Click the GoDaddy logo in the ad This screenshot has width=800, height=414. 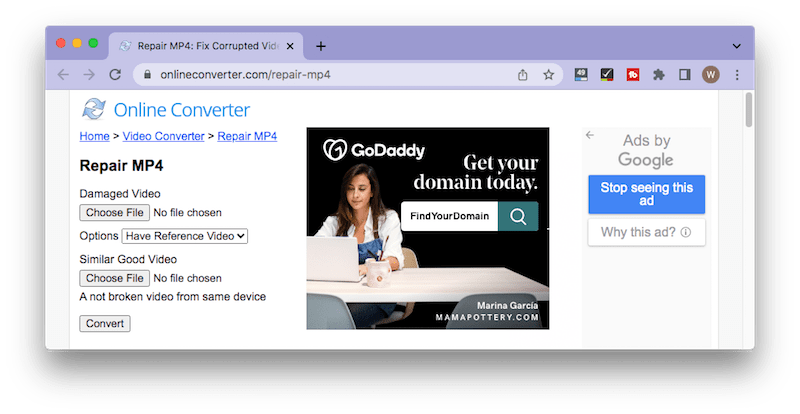pyautogui.click(x=374, y=150)
